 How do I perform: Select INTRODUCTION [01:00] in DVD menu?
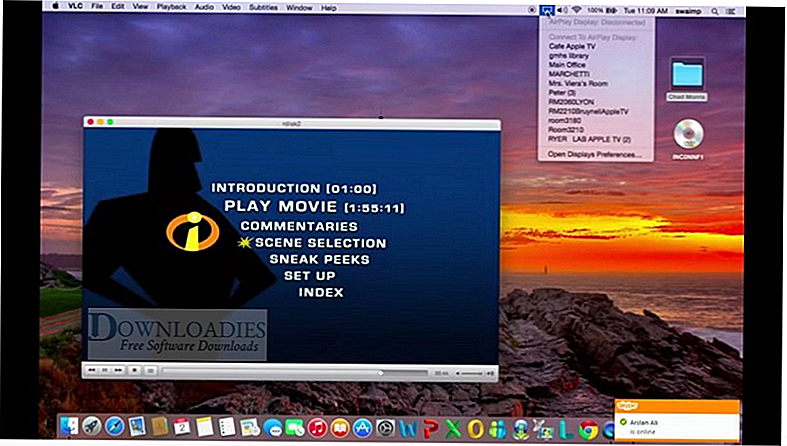point(294,188)
